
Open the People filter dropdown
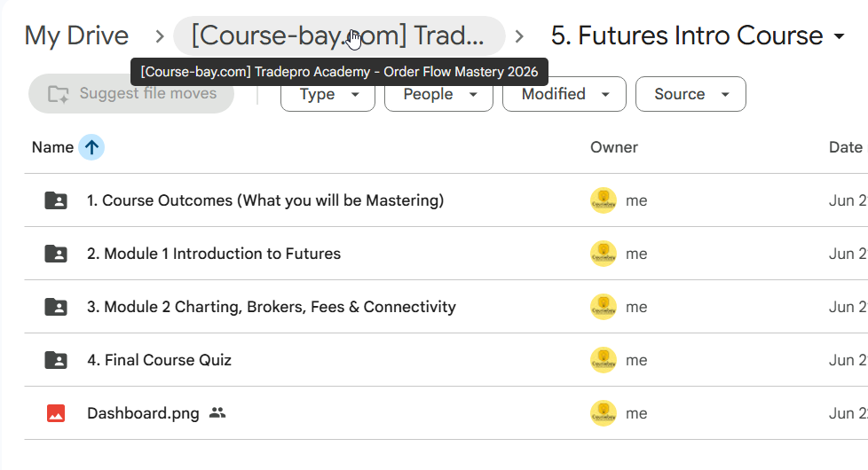click(x=438, y=94)
